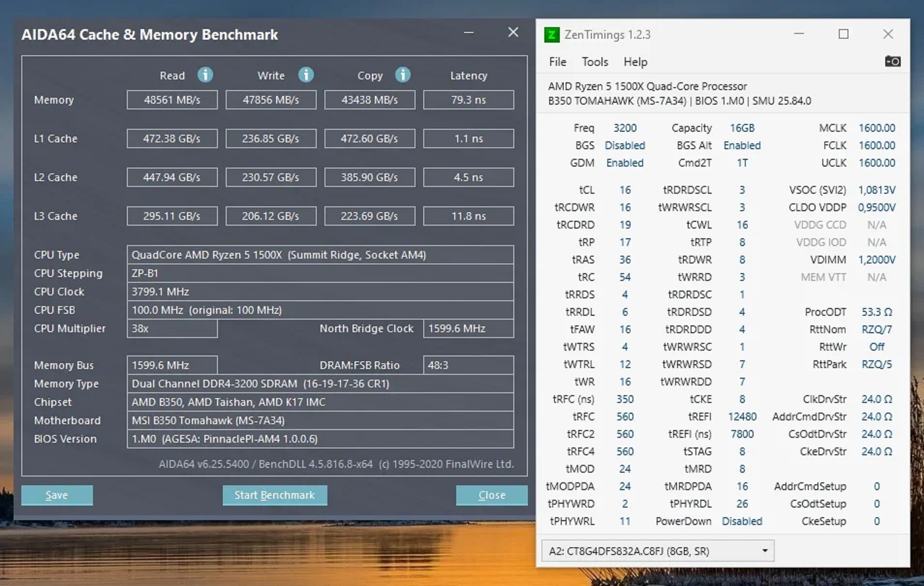
Task: Click the L1 Cache Read value 472.38 GB/s
Action: 172,139
